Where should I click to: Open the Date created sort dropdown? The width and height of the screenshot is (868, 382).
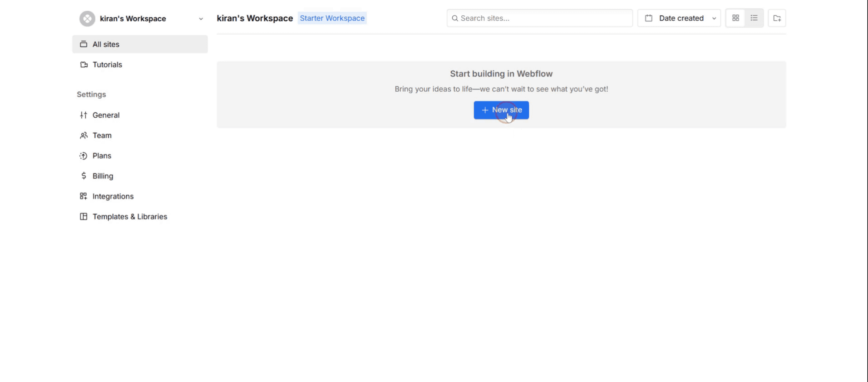[x=681, y=18]
